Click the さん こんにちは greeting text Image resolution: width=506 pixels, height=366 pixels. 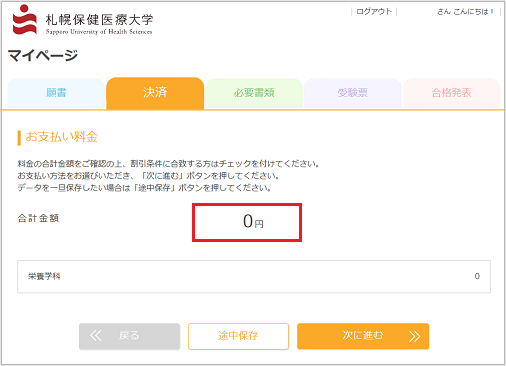pyautogui.click(x=465, y=12)
